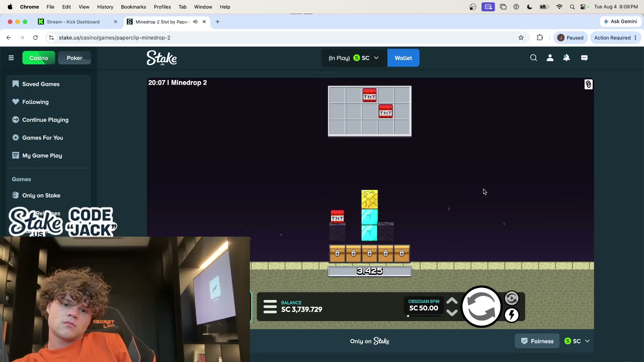Expand the SC dropdown beside Fairness
This screenshot has width=644, height=362.
click(577, 341)
